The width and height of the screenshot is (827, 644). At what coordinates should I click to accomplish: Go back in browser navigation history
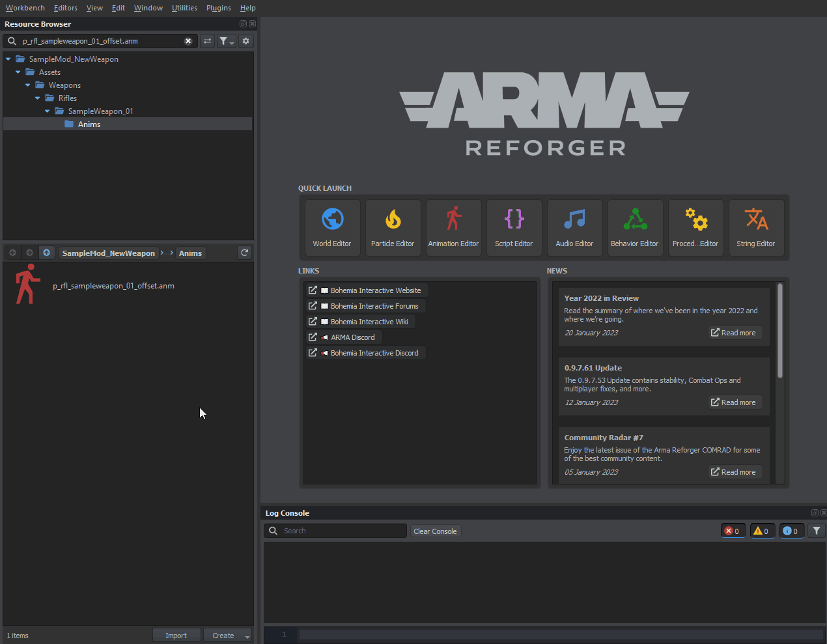click(x=12, y=253)
